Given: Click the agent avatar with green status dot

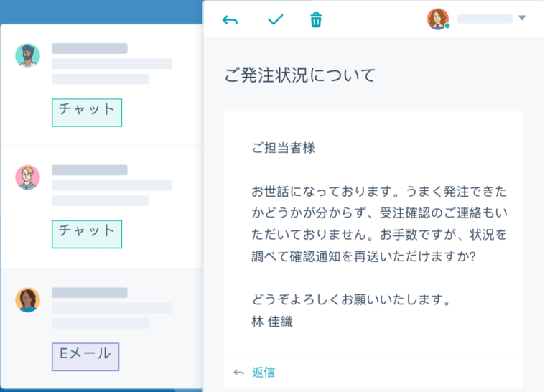Looking at the screenshot, I should coord(438,19).
